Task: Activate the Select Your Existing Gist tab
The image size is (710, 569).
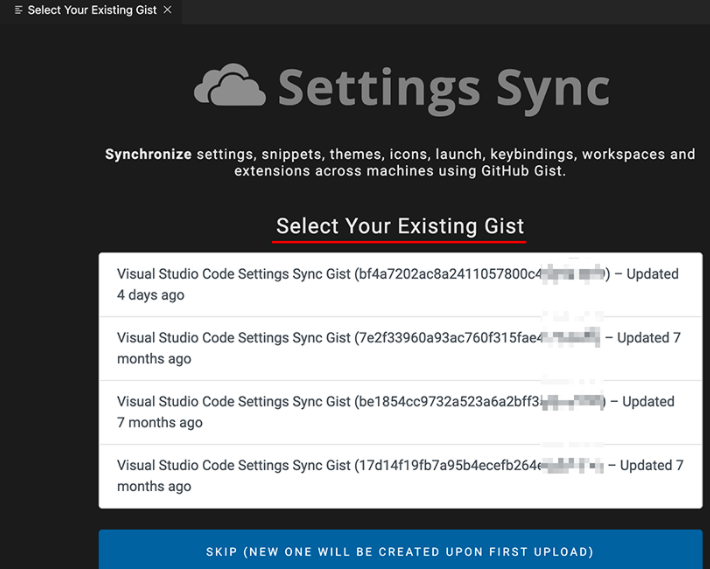Action: click(92, 10)
